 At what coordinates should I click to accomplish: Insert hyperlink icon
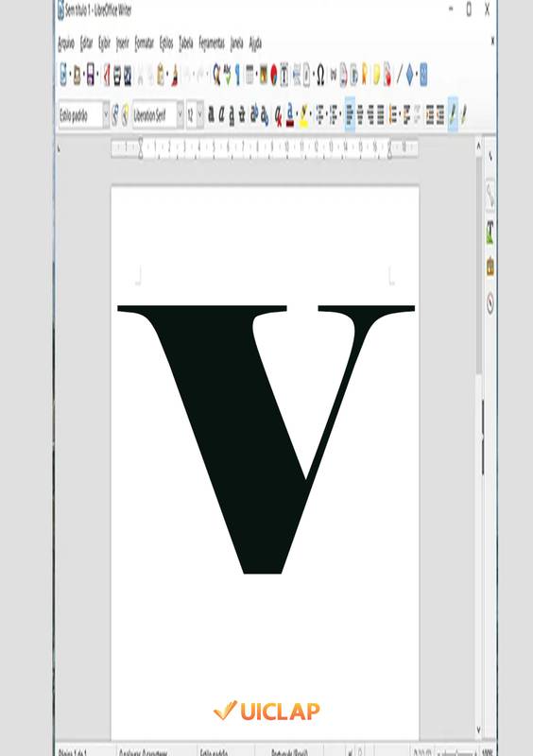click(333, 76)
